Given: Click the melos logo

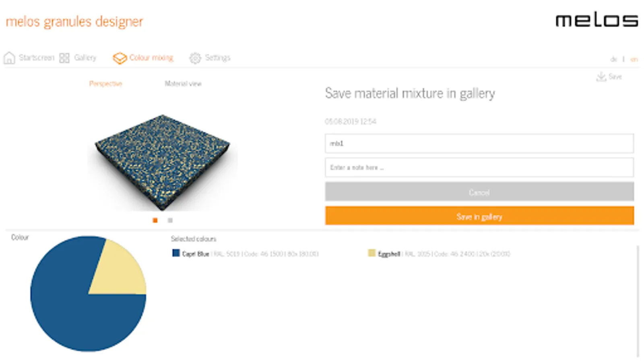Looking at the screenshot, I should pos(597,21).
